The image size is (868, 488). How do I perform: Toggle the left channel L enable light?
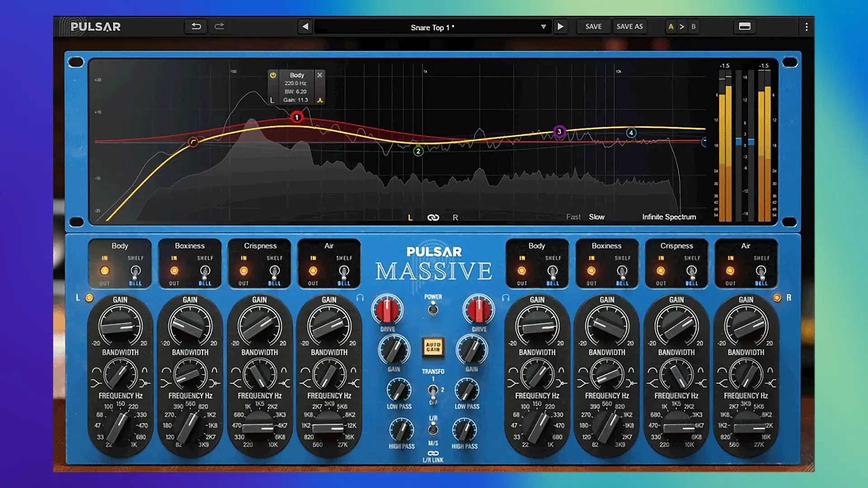click(x=90, y=298)
